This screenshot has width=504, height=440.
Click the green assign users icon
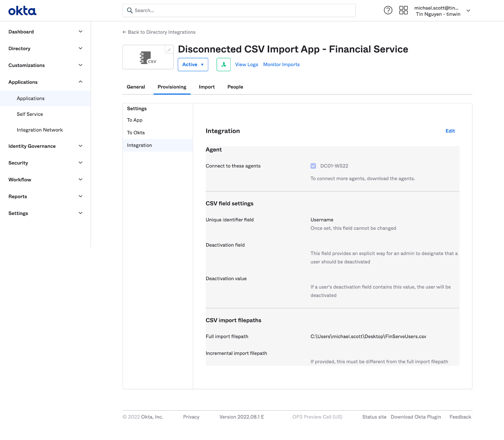pos(223,65)
